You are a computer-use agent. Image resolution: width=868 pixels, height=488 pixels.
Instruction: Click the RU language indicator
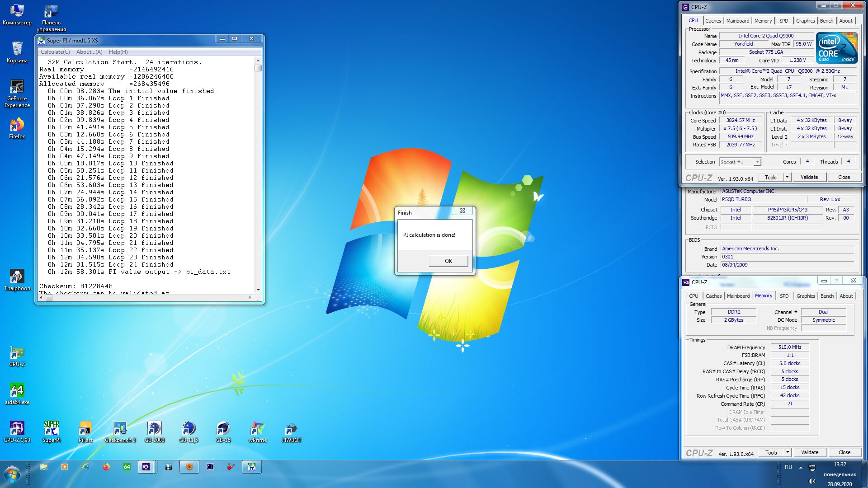pos(788,467)
